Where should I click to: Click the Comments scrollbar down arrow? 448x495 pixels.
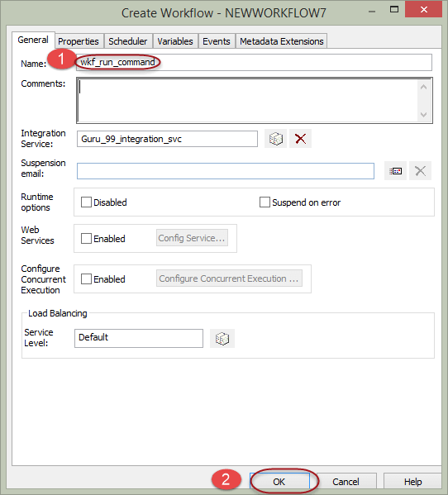click(424, 115)
